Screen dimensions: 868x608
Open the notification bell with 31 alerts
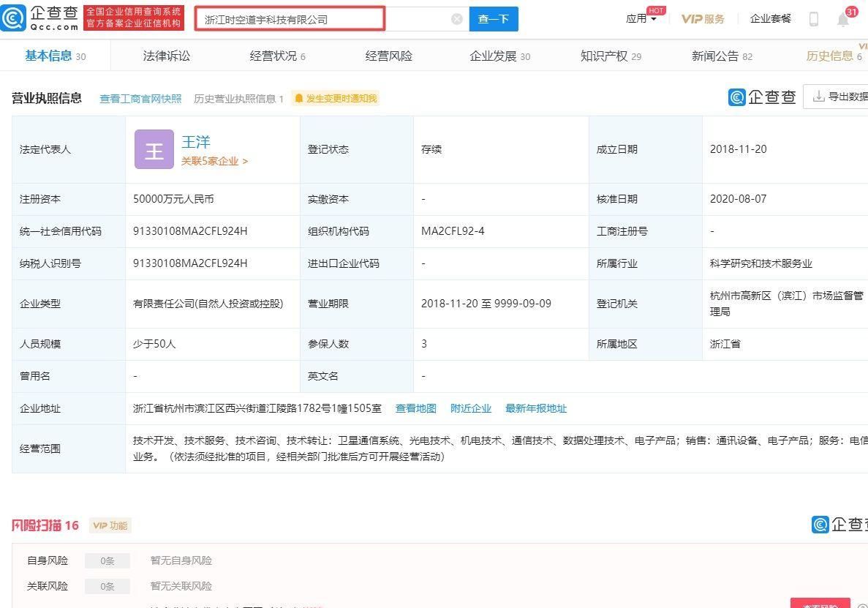pos(842,18)
